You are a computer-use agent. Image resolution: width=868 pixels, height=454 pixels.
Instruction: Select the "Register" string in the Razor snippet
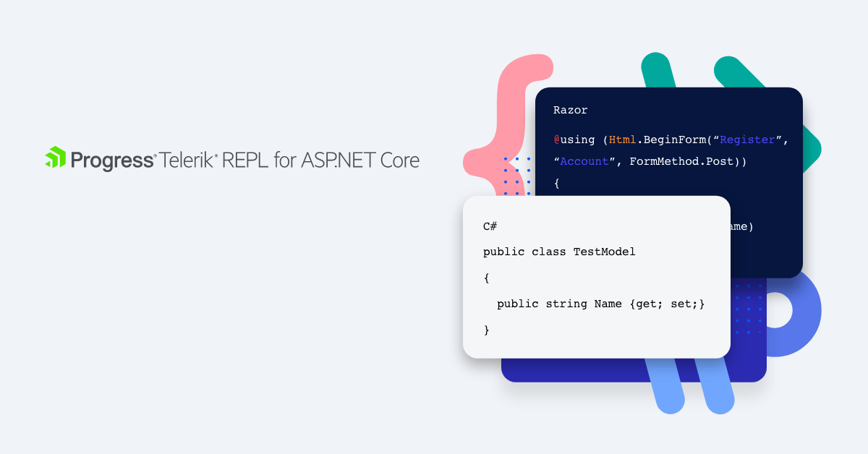(745, 140)
